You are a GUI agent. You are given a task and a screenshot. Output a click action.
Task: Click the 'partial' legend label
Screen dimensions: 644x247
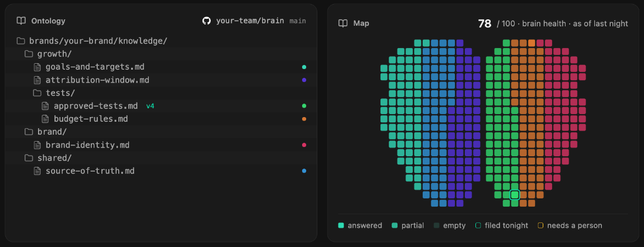413,225
